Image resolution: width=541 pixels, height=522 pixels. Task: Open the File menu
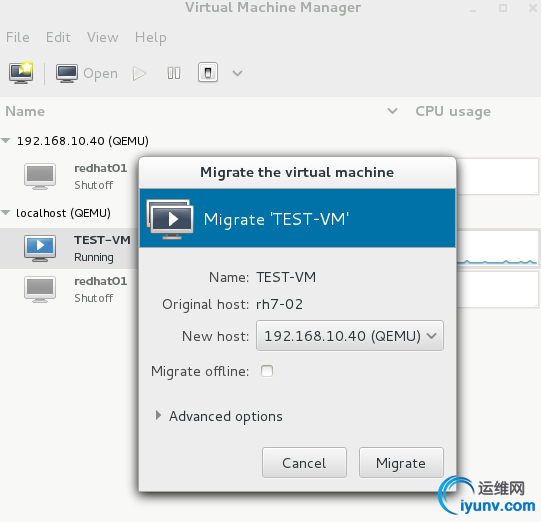(x=18, y=37)
